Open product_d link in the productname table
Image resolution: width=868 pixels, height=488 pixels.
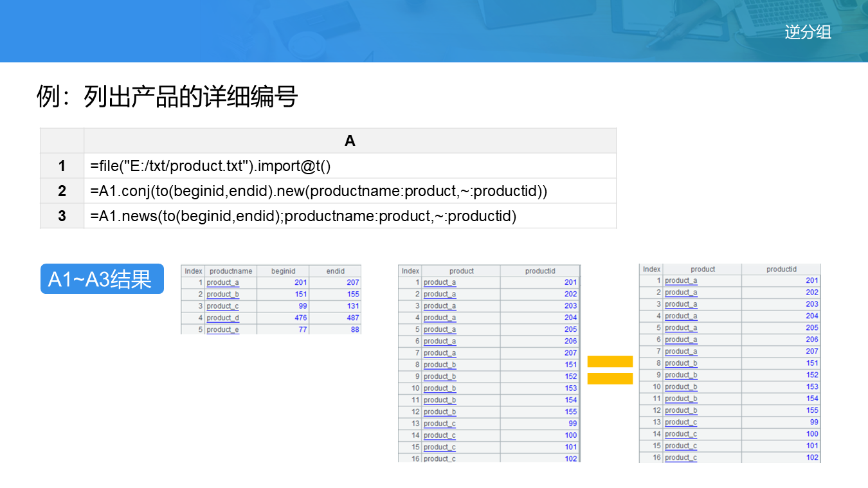pos(222,318)
